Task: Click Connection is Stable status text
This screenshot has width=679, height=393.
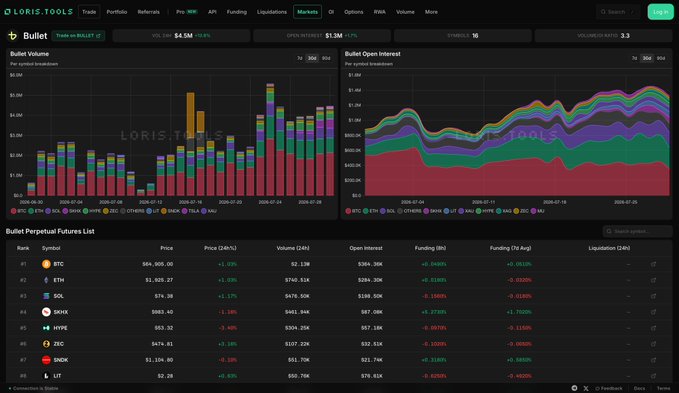Action: [35, 388]
